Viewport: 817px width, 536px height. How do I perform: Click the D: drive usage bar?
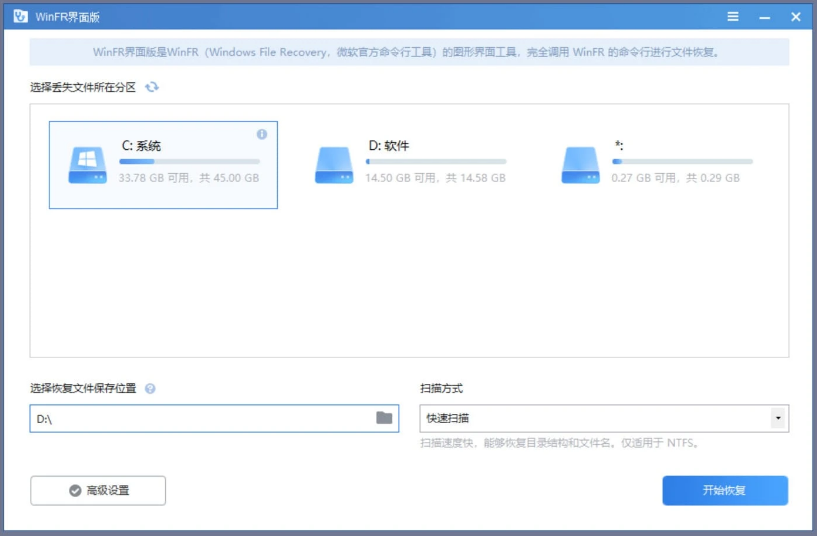click(x=435, y=161)
